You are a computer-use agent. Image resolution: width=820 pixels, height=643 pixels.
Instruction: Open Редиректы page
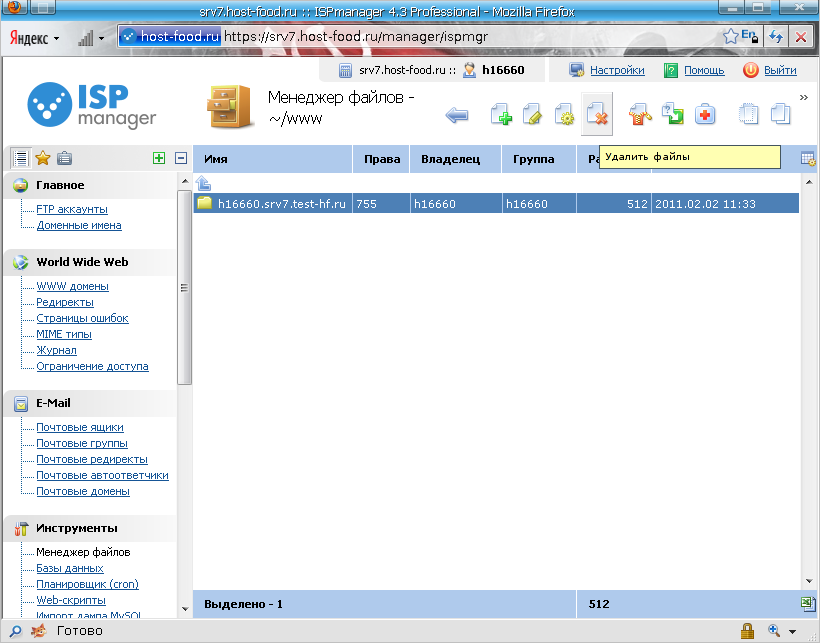pyautogui.click(x=65, y=302)
